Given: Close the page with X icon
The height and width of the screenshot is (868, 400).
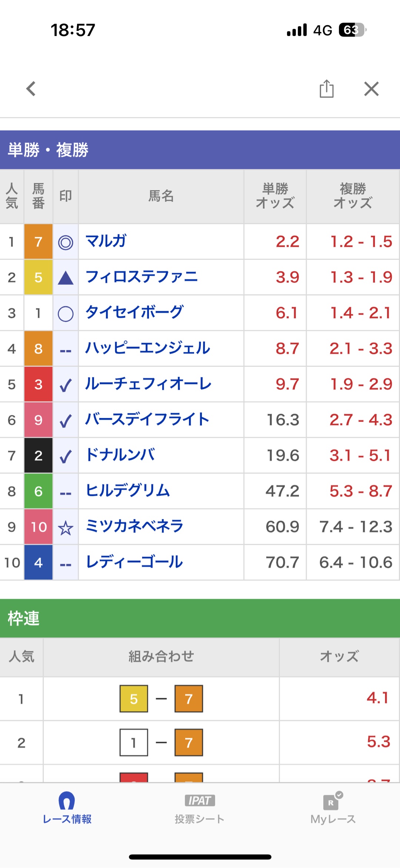Looking at the screenshot, I should click(x=371, y=89).
